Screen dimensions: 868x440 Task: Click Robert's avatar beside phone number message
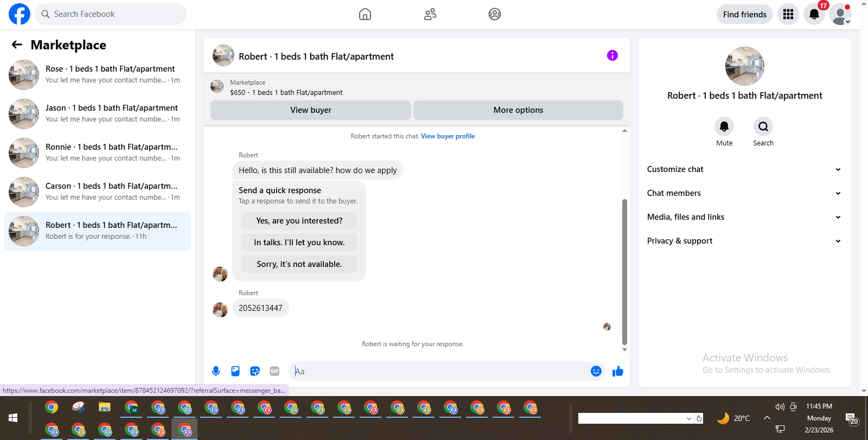pos(220,310)
